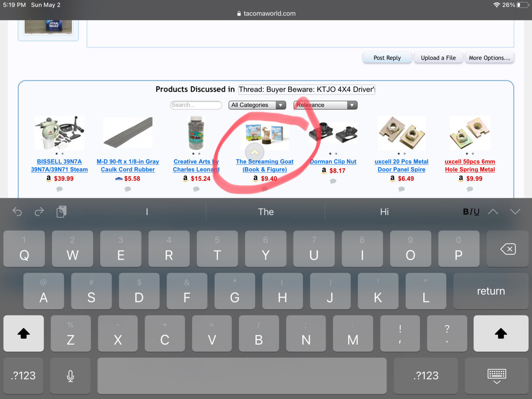This screenshot has width=532, height=399.
Task: Tap the G key
Action: [x=234, y=291]
